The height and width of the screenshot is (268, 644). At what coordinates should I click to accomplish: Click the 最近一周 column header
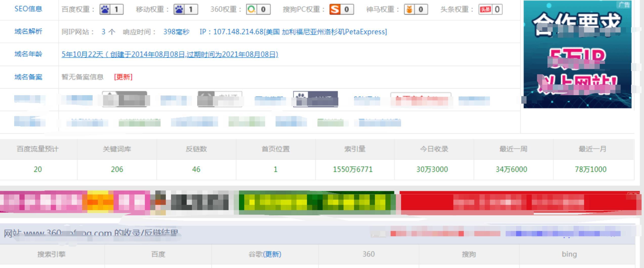click(513, 149)
